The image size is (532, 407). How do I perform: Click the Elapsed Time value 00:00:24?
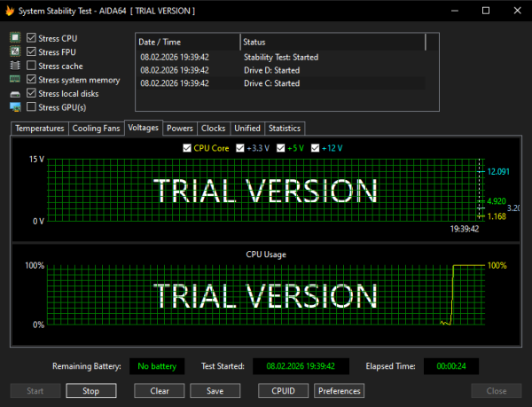click(451, 366)
